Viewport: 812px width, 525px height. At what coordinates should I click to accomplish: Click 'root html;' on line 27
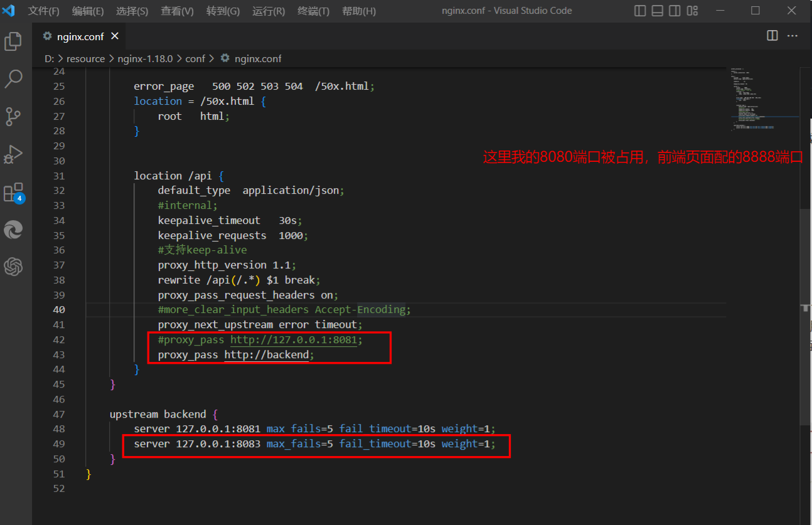194,116
